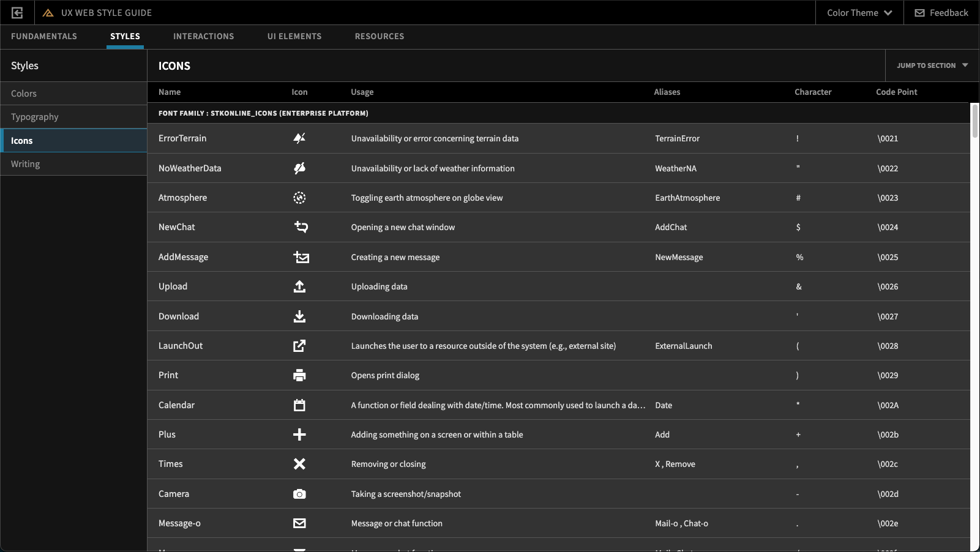Expand the Jump To Section dropdown
Screen dimensions: 980x552
[932, 65]
